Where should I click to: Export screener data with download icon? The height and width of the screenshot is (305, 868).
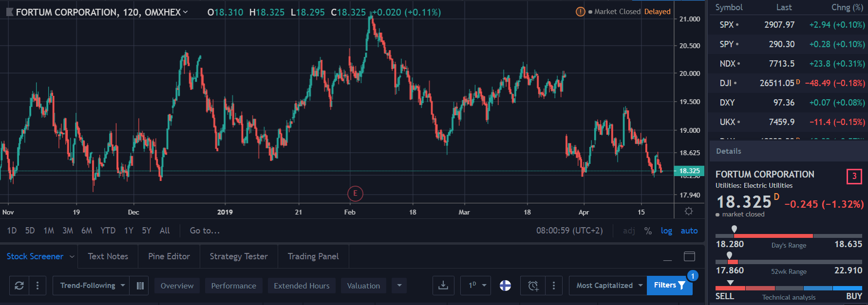point(443,286)
